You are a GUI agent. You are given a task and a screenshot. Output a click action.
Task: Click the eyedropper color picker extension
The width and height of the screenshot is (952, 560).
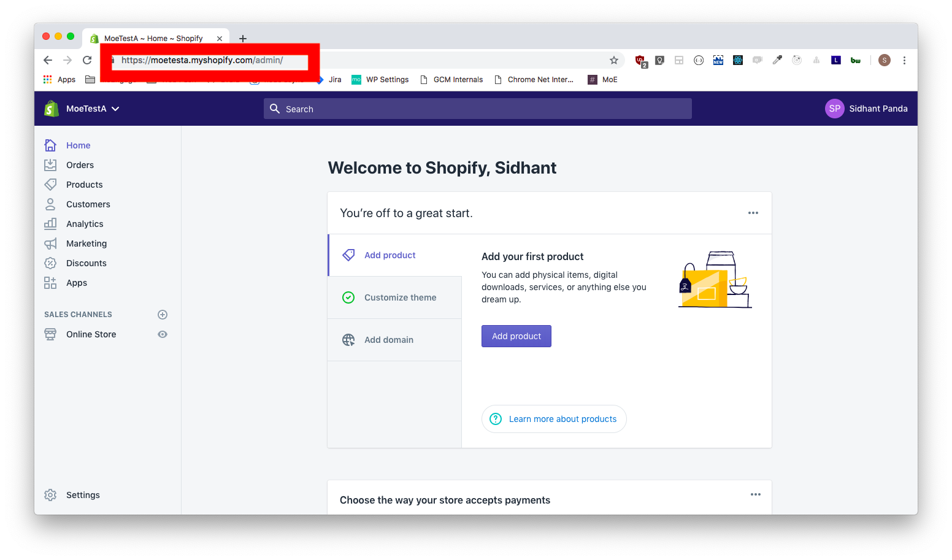click(777, 60)
